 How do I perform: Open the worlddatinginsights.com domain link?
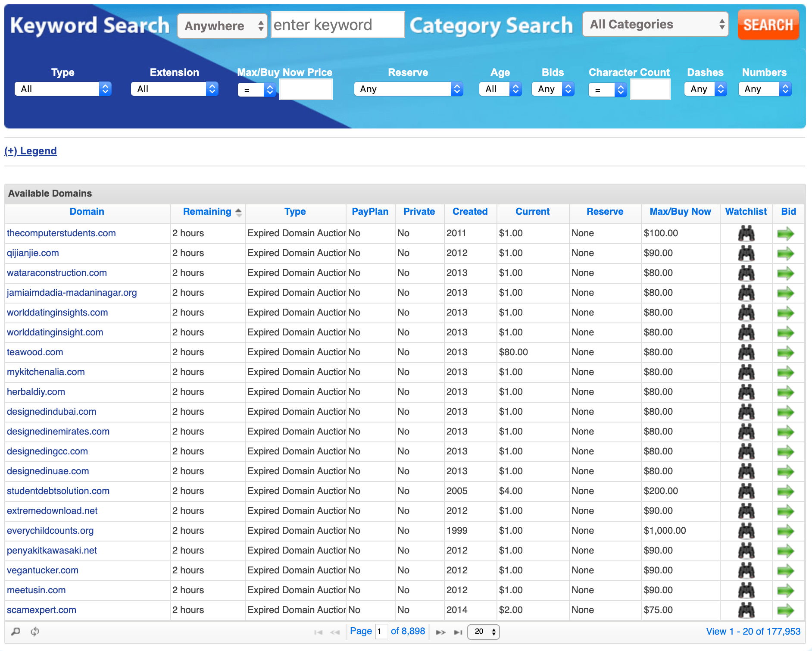tap(57, 312)
